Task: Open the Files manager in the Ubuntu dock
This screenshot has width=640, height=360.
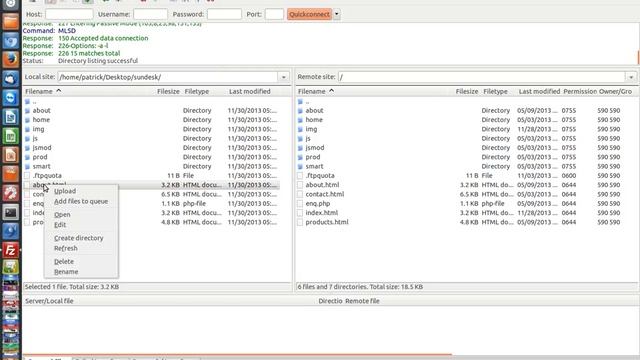Action: (x=11, y=21)
